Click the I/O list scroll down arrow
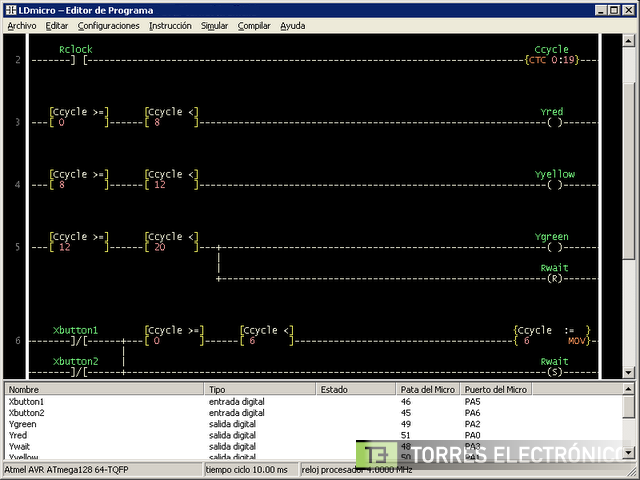 coord(629,452)
